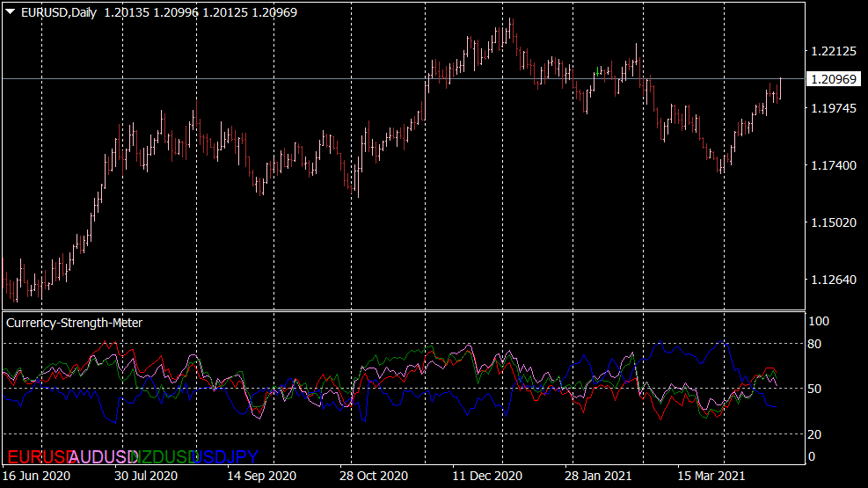Click the 1.22125 price axis label
This screenshot has height=488, width=868.
pyautogui.click(x=833, y=51)
